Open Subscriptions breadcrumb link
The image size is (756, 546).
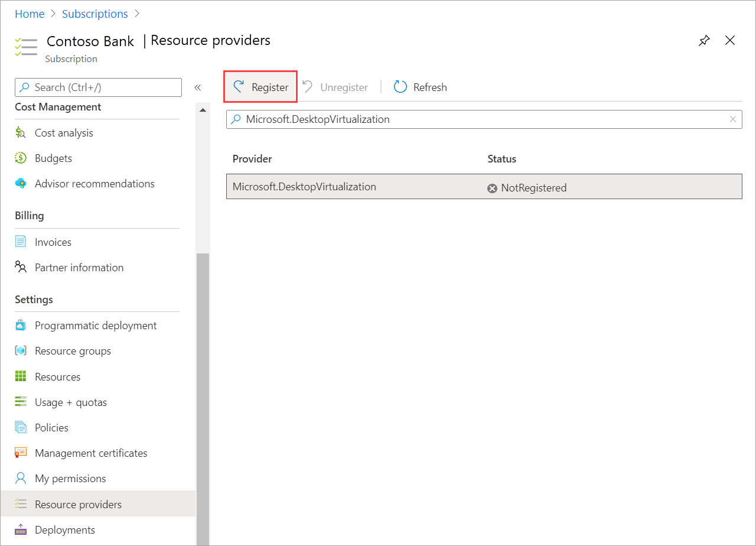95,14
